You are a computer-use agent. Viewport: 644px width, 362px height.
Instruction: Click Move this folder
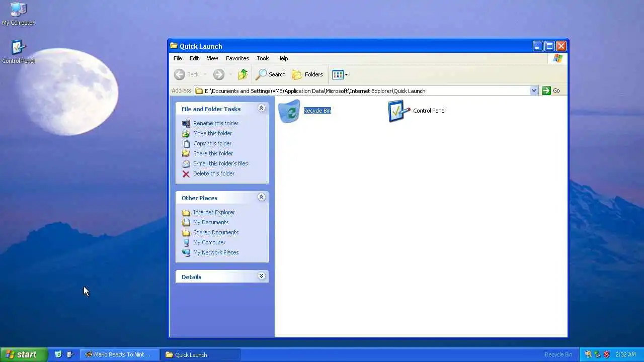207,133
